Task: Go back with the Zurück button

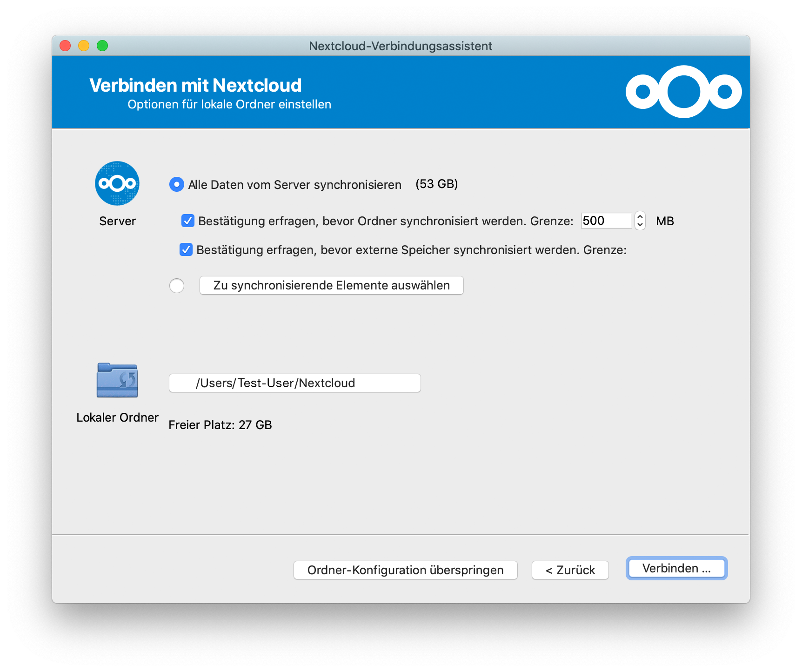Action: tap(570, 570)
